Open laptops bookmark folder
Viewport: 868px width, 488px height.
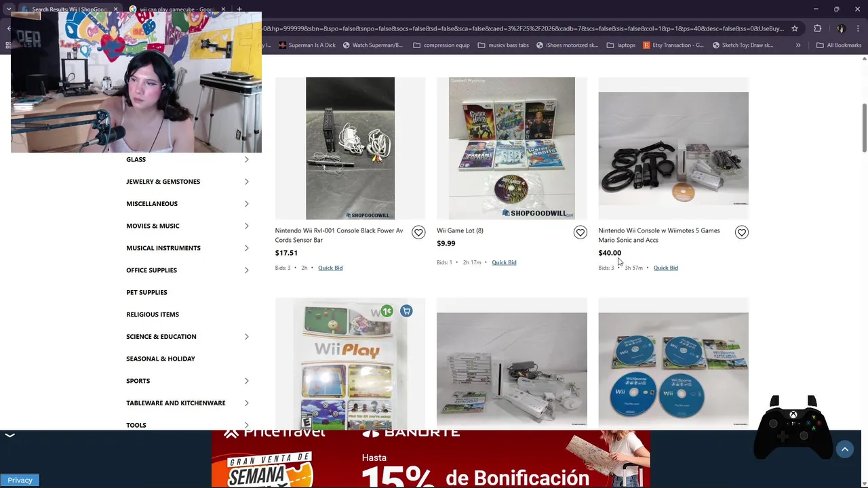tap(621, 45)
